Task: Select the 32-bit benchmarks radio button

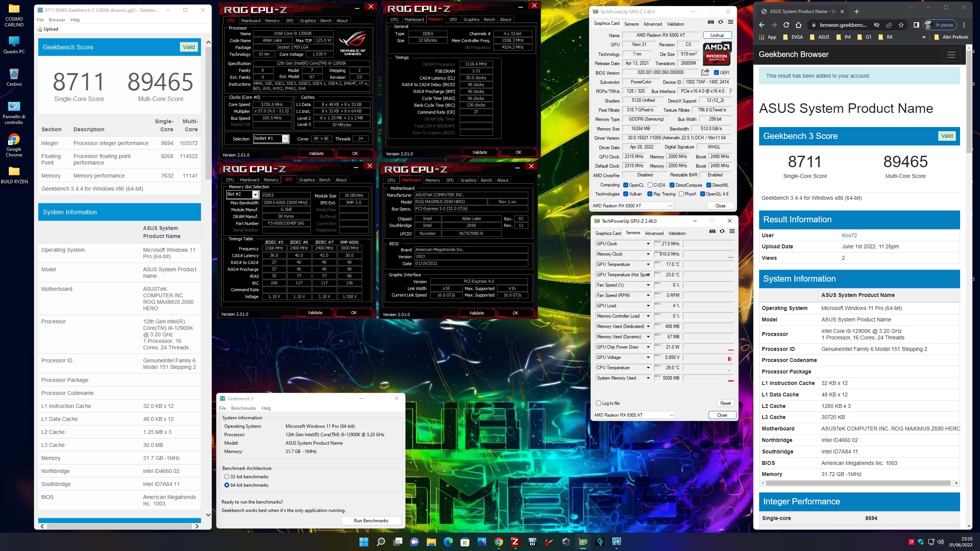Action: point(227,477)
